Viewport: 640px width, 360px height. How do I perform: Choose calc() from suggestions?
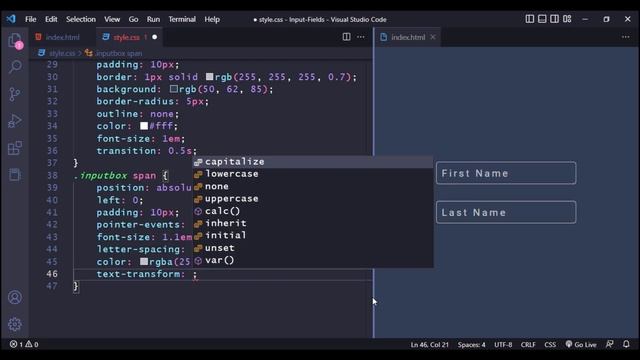pyautogui.click(x=313, y=211)
